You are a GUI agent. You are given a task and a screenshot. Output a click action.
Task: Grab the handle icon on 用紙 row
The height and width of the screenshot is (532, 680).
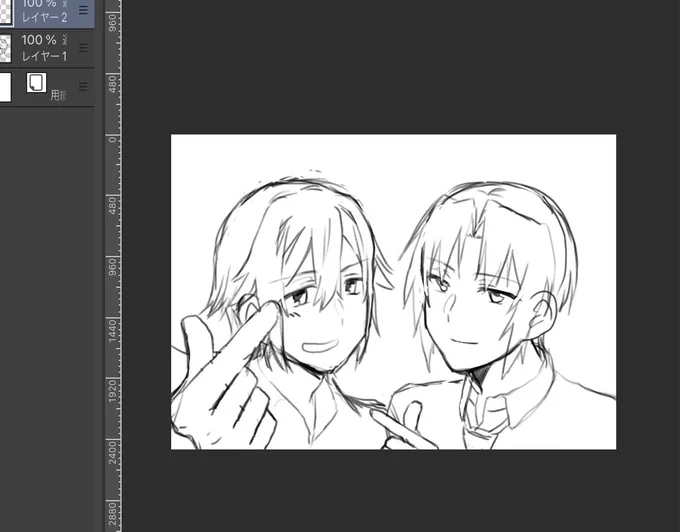pyautogui.click(x=83, y=87)
